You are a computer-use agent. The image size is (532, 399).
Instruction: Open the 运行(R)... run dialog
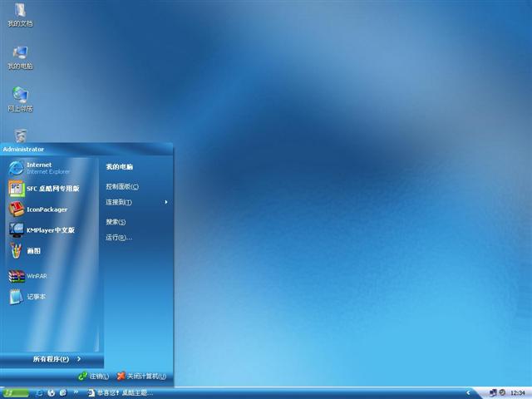pos(119,238)
